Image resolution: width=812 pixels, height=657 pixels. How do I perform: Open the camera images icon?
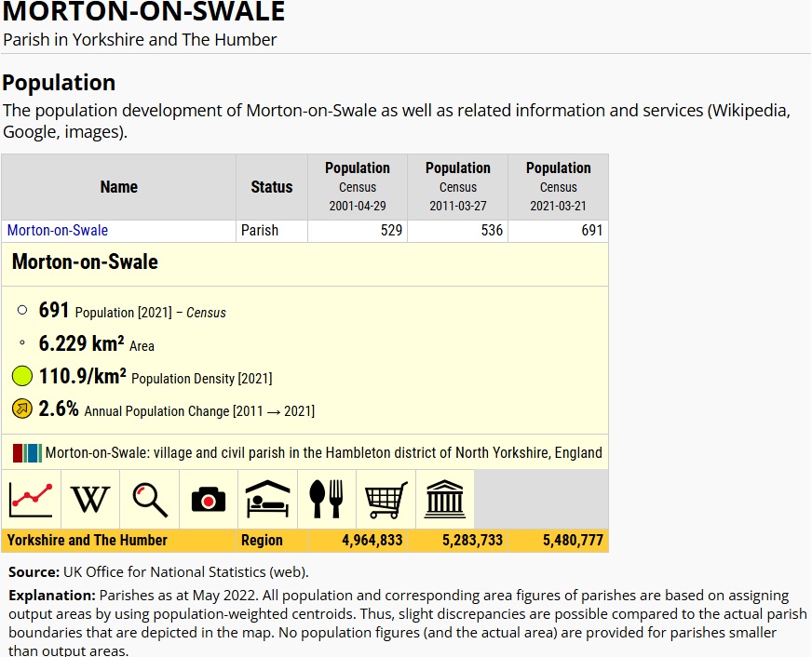tap(209, 500)
